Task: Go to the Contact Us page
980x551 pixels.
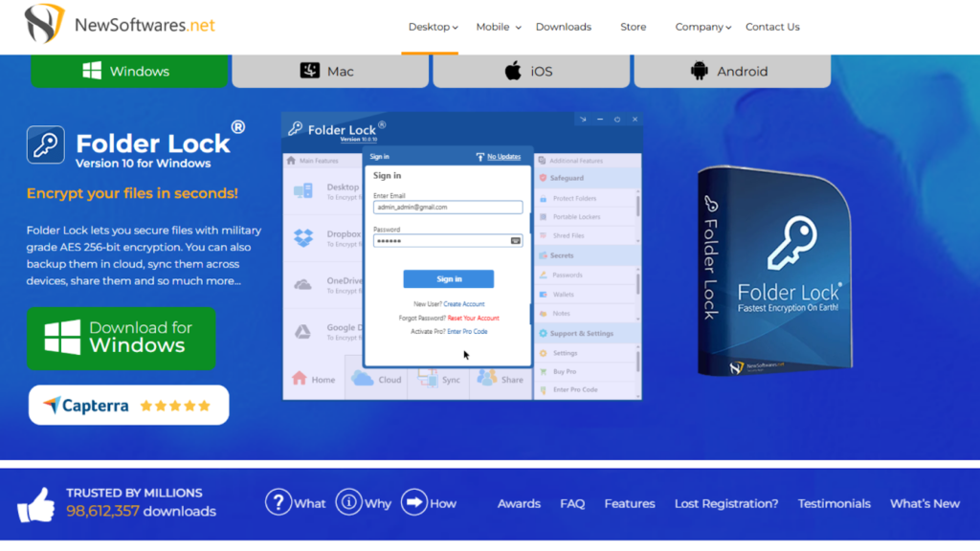Action: click(772, 27)
